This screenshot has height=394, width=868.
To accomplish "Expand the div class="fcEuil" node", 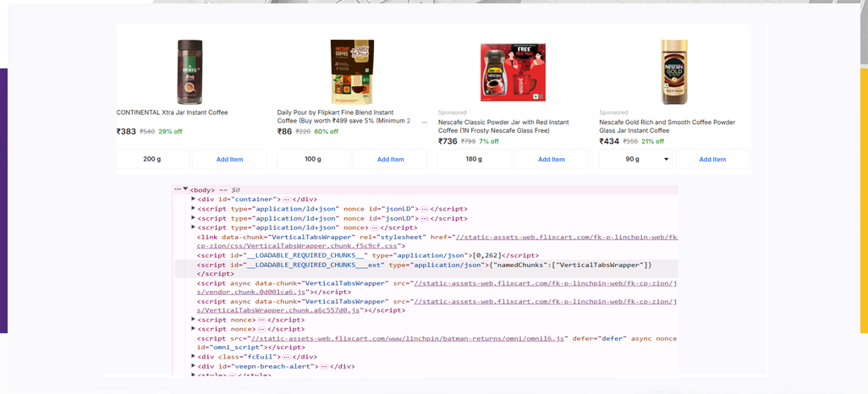I will point(194,357).
